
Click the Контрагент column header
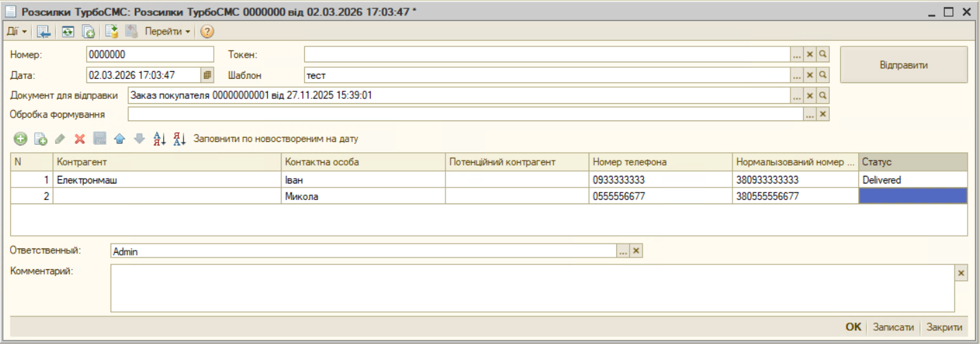(167, 162)
